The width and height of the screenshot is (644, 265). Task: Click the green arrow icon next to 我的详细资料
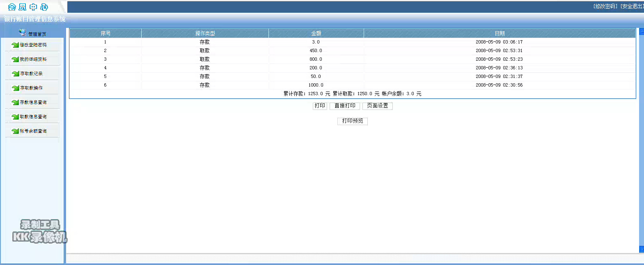[15, 59]
